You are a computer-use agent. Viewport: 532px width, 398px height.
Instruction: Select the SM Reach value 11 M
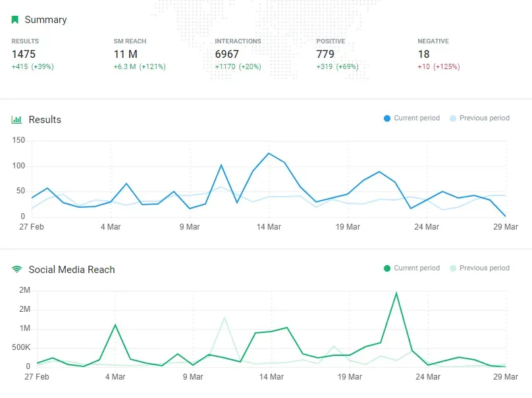pos(125,55)
